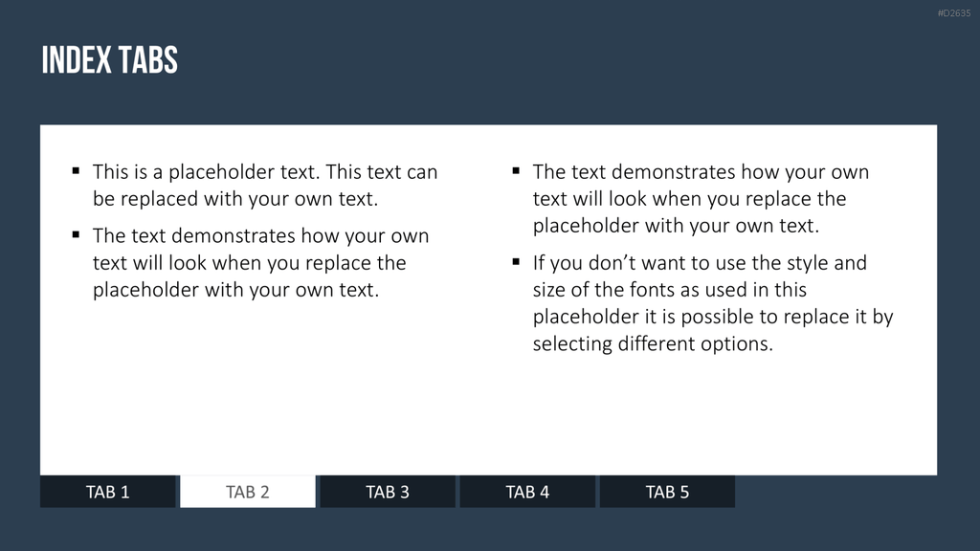Go to TAB 4
The height and width of the screenshot is (551, 980).
(x=527, y=492)
